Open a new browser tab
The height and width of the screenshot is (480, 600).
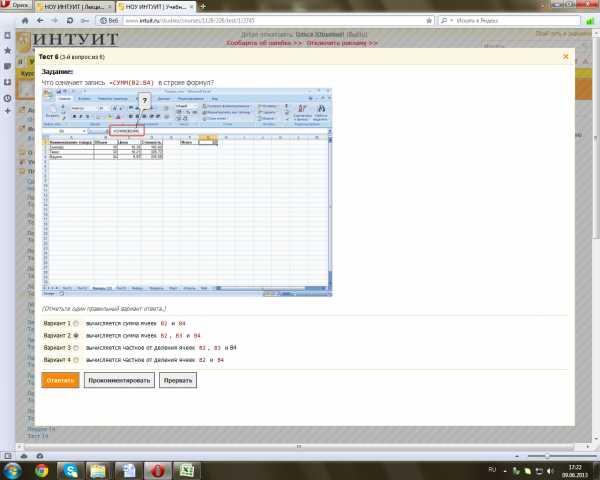(203, 6)
